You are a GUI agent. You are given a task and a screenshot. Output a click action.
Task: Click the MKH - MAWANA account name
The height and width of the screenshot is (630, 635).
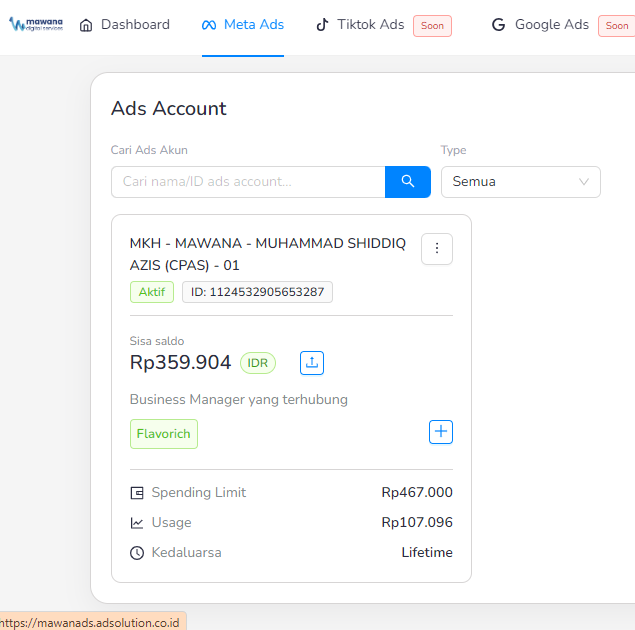(x=268, y=254)
